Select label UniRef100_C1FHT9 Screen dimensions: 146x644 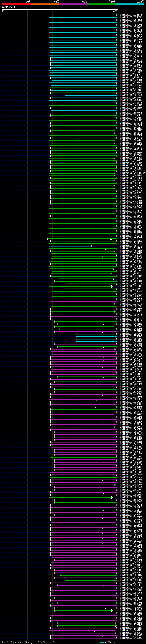[x=131, y=218]
